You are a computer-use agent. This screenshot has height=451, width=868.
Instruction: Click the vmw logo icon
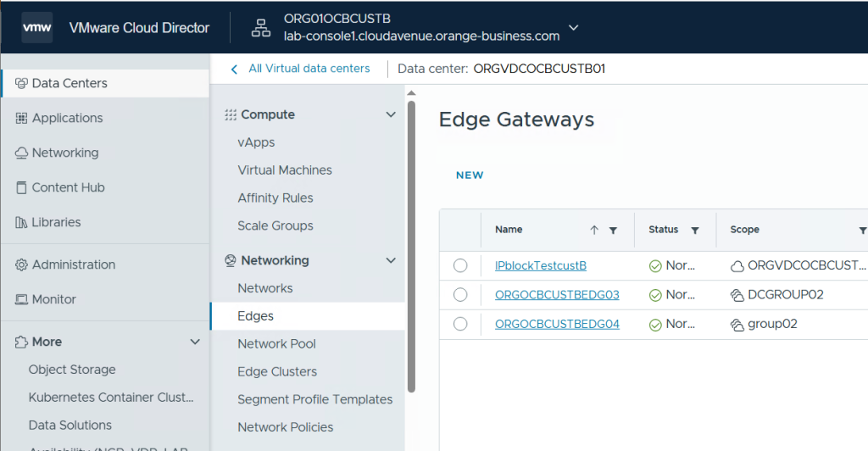[37, 27]
